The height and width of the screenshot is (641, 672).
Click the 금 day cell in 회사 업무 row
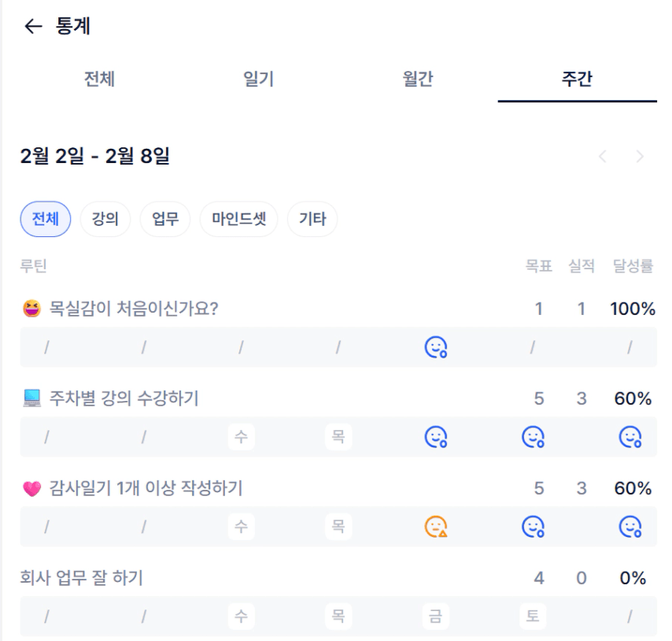click(x=435, y=616)
